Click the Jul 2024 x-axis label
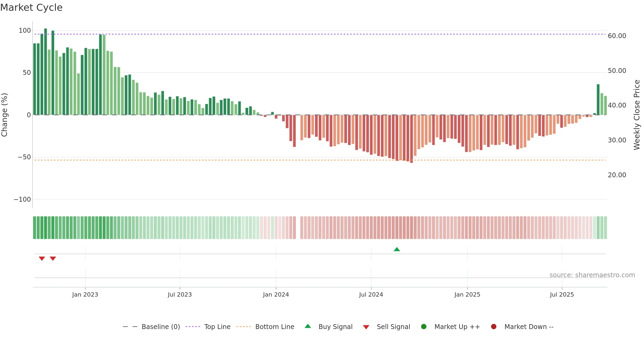The height and width of the screenshot is (362, 644). coord(371,295)
